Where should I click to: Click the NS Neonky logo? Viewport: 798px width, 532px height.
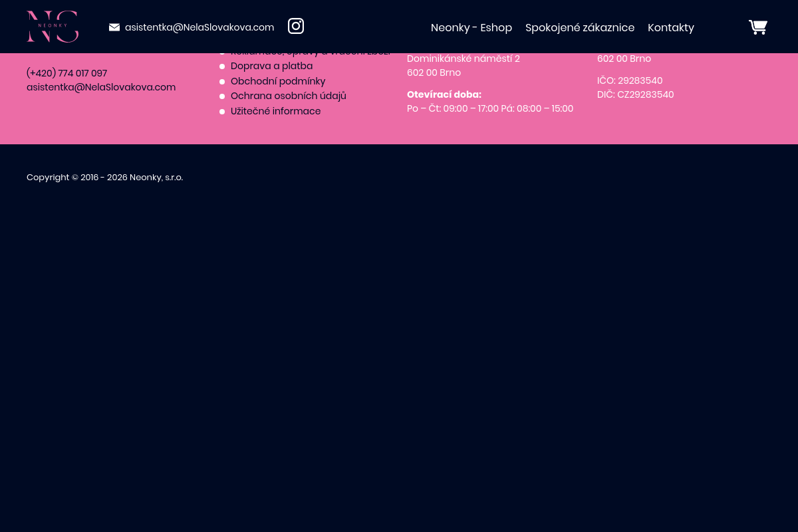pyautogui.click(x=53, y=27)
